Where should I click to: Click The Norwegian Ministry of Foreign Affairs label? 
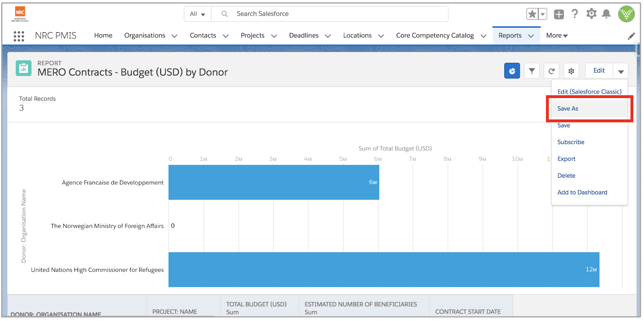click(x=107, y=226)
